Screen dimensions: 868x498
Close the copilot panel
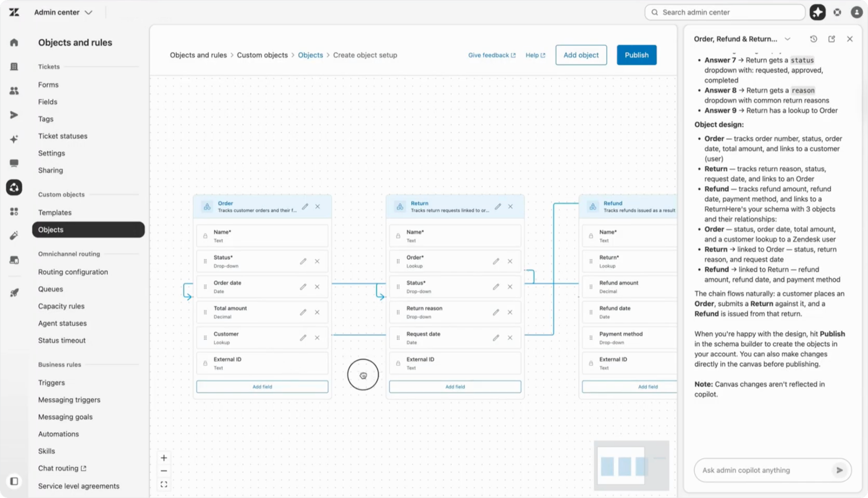point(850,39)
